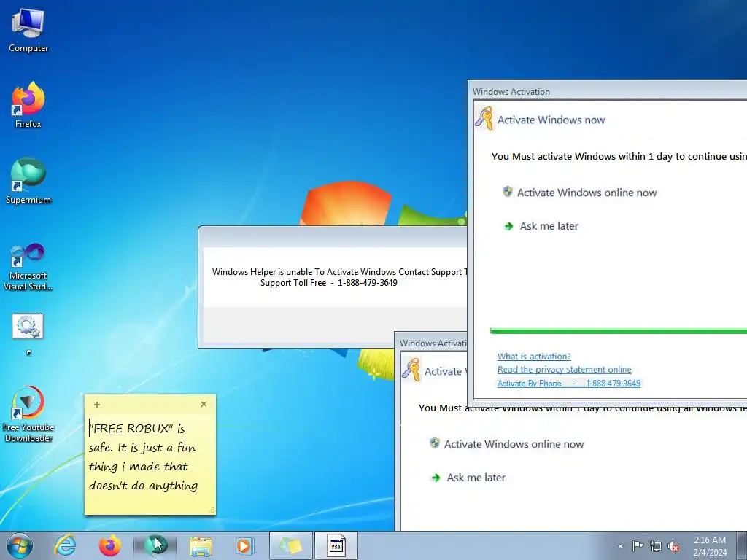Click into the FREE ROBUX note text
Image resolution: width=747 pixels, height=560 pixels.
click(143, 457)
